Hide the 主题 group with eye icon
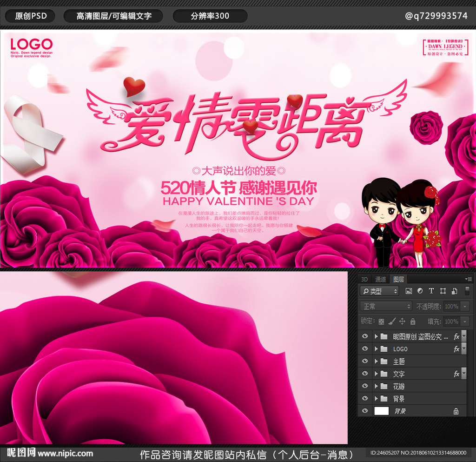 (365, 361)
